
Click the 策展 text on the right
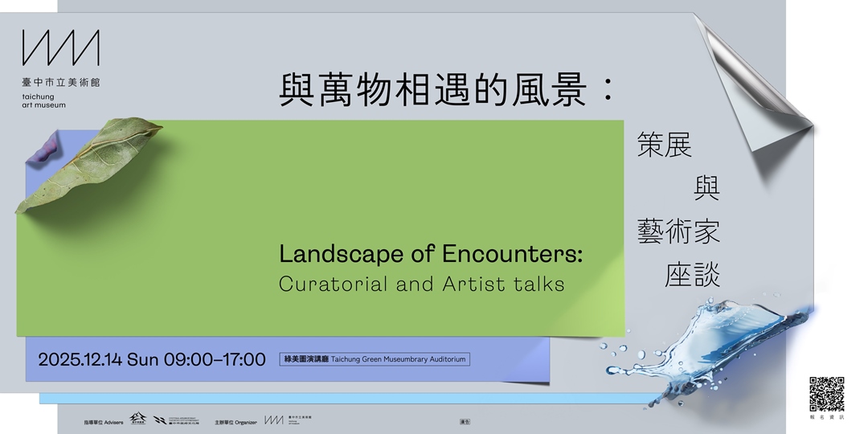[x=665, y=145]
